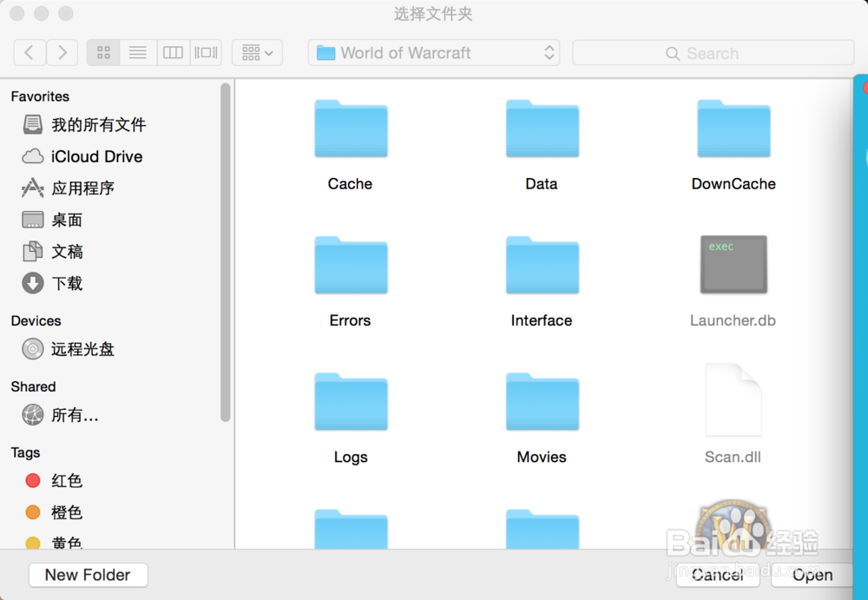Click the Launcher.db exec file icon

point(733,264)
